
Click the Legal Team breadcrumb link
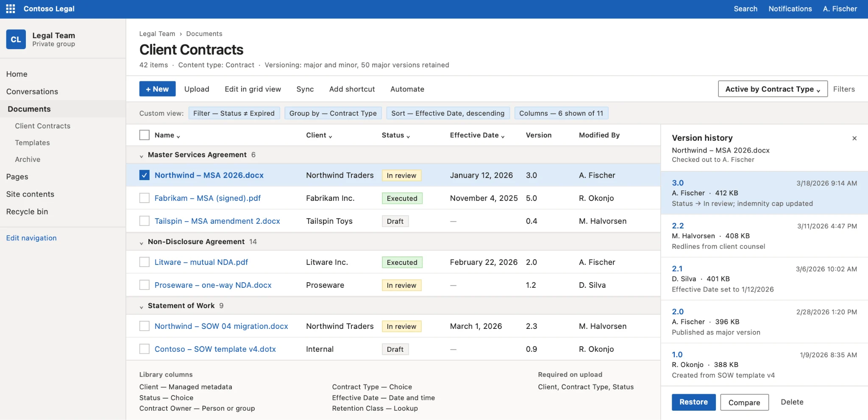[157, 34]
